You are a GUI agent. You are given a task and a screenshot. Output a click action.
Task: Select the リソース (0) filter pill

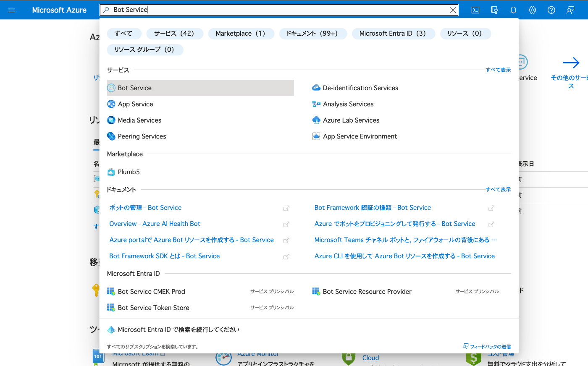[465, 34]
